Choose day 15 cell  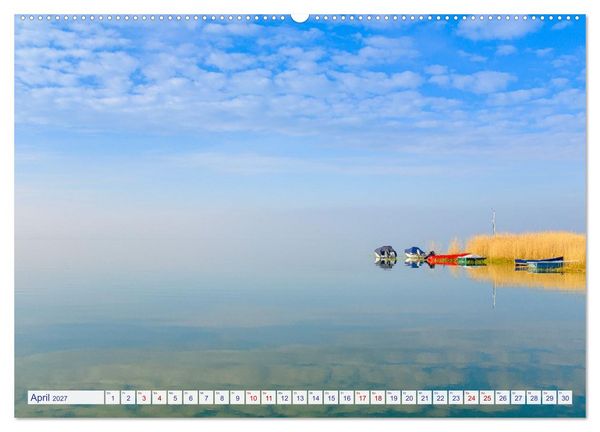click(x=331, y=397)
